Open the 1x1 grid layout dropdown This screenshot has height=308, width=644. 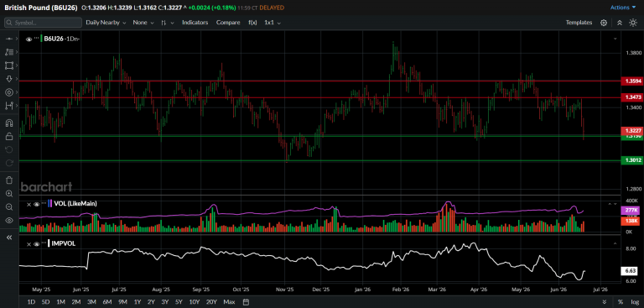[273, 23]
